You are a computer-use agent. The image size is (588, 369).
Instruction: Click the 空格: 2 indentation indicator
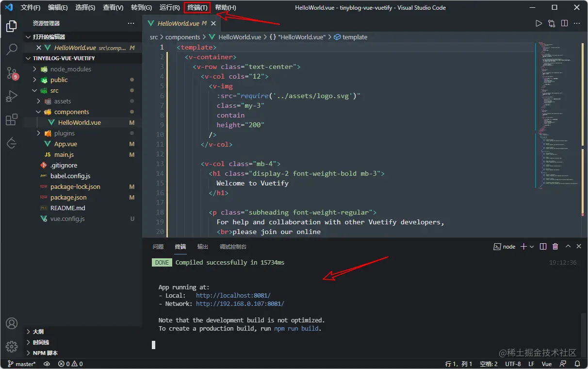tap(489, 364)
